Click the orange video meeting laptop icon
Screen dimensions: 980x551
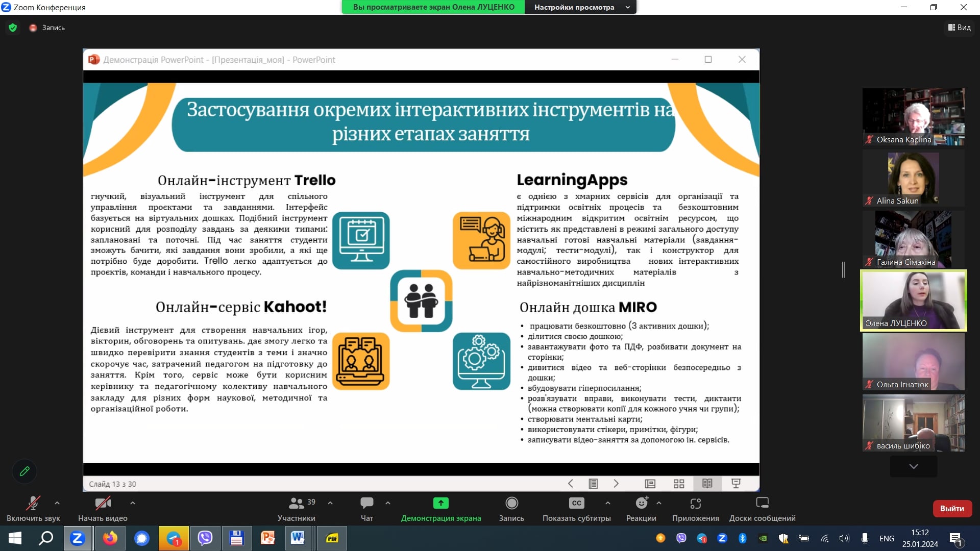tap(361, 361)
